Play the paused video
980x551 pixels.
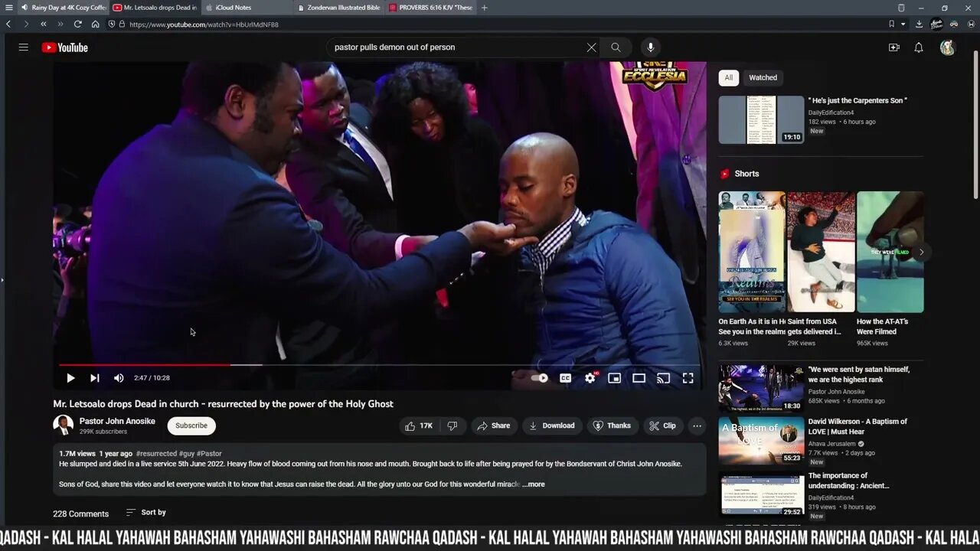pyautogui.click(x=70, y=378)
